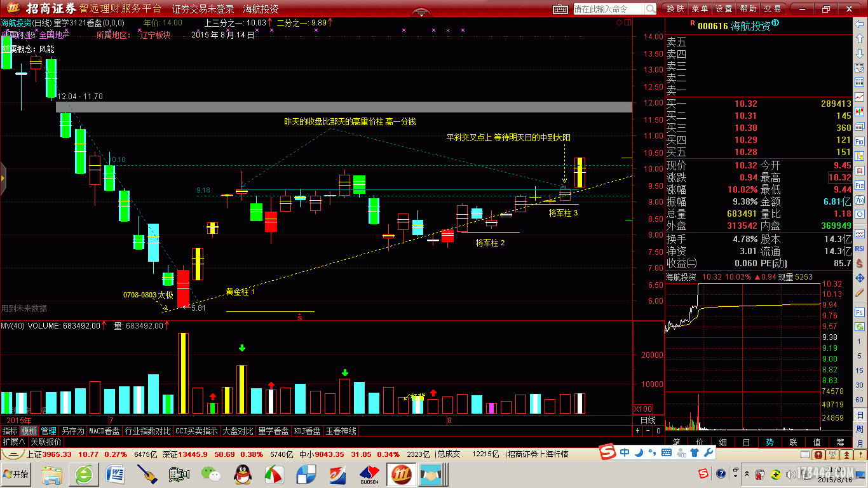Open Sogou IME wrench settings icon
The image size is (868, 488).
pos(709,452)
